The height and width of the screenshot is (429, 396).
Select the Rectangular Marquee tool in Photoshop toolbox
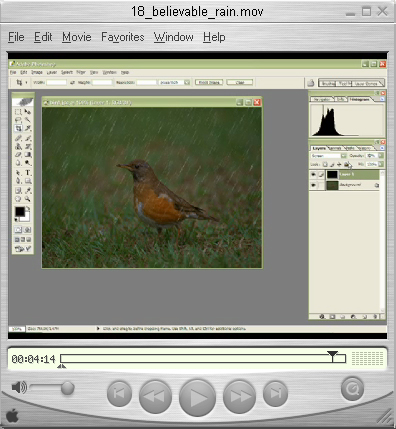tap(18, 112)
